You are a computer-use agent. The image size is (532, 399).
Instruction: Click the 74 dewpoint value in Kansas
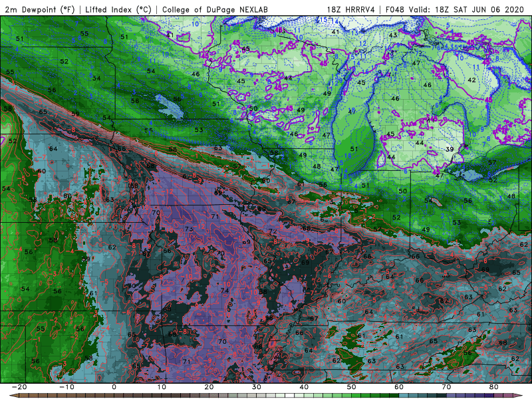pyautogui.click(x=225, y=291)
